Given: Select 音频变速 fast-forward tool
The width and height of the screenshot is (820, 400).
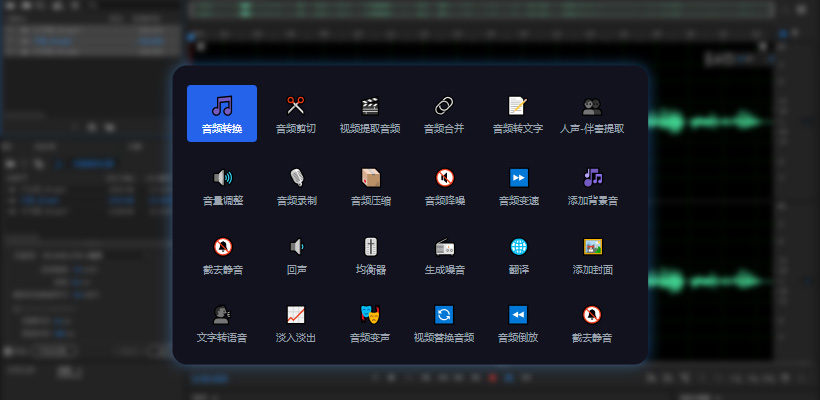Looking at the screenshot, I should [x=518, y=186].
